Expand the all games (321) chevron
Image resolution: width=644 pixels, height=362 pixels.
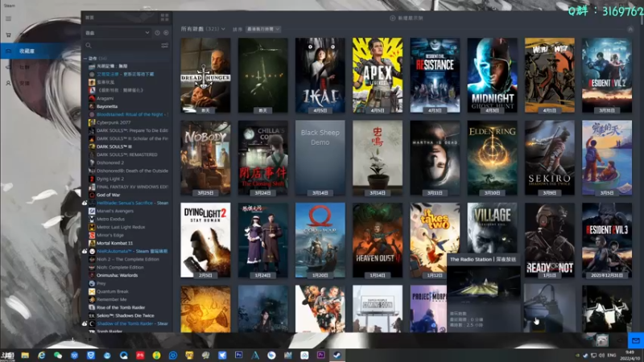click(223, 29)
